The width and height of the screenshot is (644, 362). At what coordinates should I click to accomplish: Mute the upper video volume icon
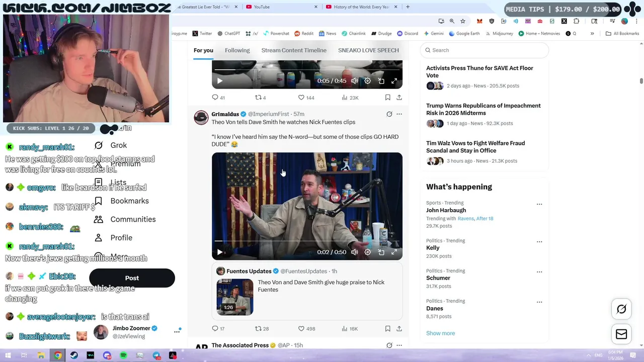[x=354, y=80]
